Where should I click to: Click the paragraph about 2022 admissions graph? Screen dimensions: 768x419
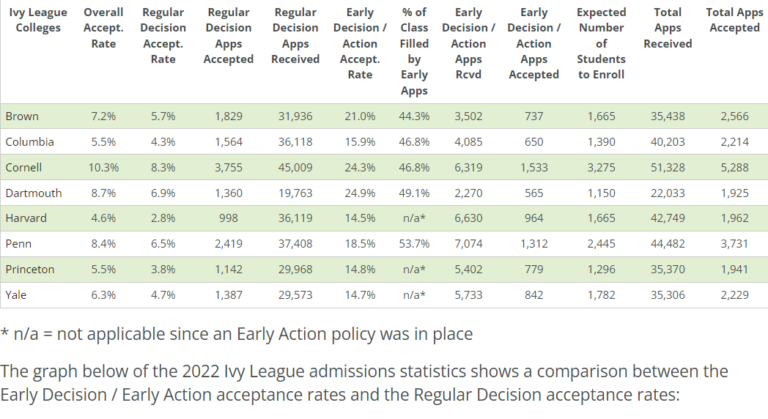(x=364, y=383)
